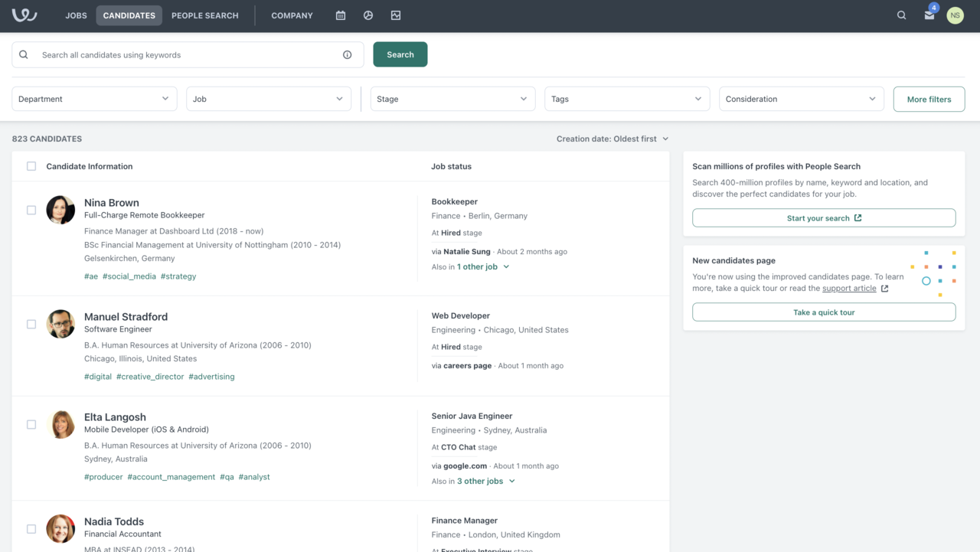
Task: Click the Bookkeeper job title
Action: (455, 202)
